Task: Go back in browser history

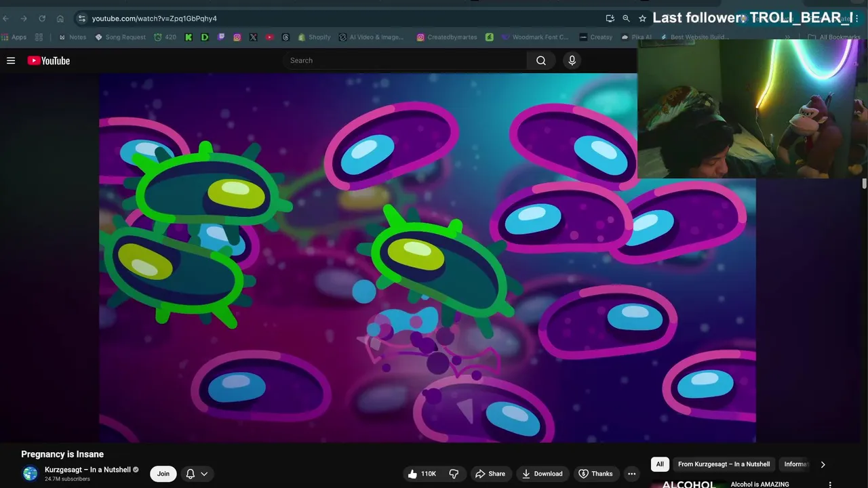Action: point(6,18)
